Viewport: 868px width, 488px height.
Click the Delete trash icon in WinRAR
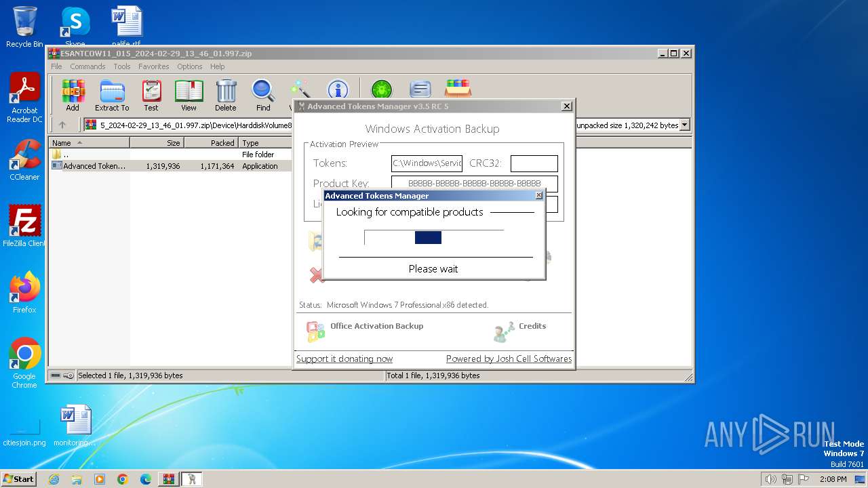point(226,96)
